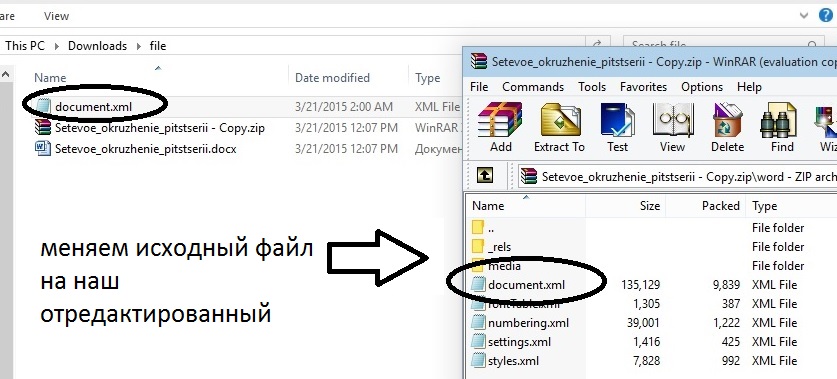Open the Favorites menu
The image size is (837, 379).
(643, 86)
